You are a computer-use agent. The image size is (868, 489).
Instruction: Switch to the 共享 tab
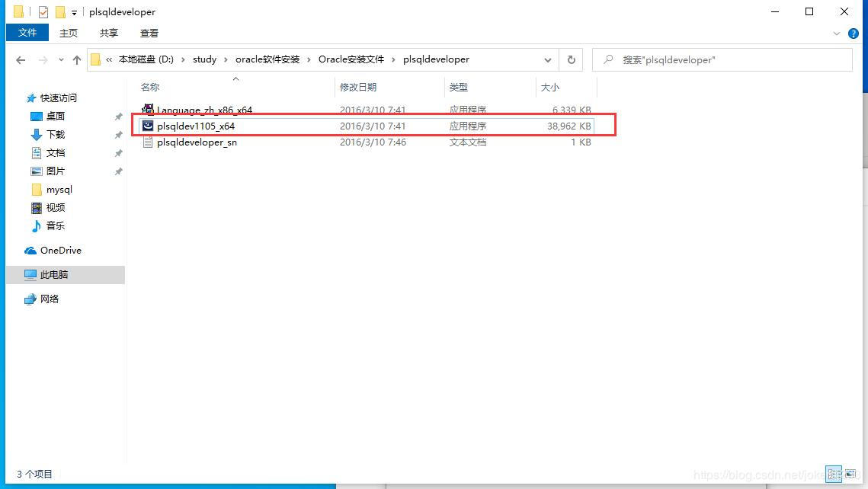point(108,34)
